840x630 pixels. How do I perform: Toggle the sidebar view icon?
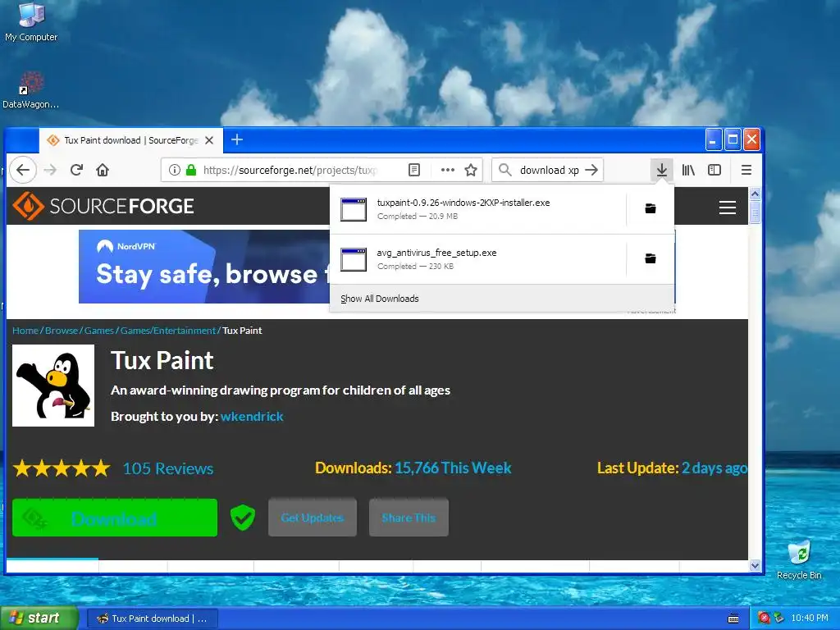pos(714,170)
